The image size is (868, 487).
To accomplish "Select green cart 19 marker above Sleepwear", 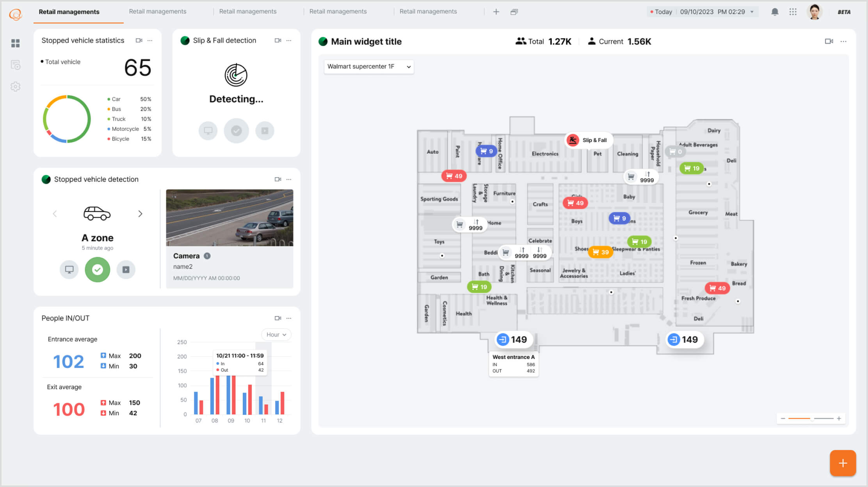I will (x=639, y=242).
